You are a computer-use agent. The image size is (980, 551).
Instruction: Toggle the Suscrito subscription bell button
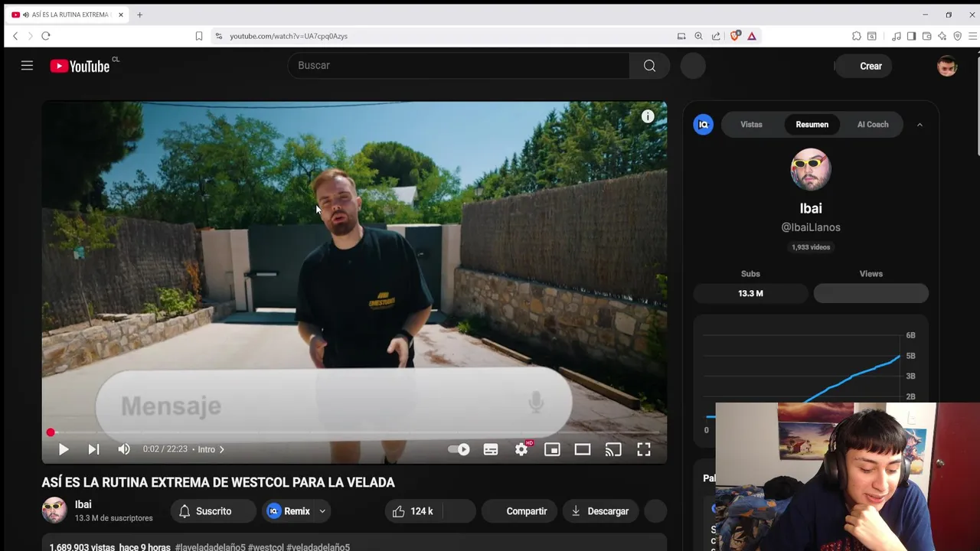point(213,511)
